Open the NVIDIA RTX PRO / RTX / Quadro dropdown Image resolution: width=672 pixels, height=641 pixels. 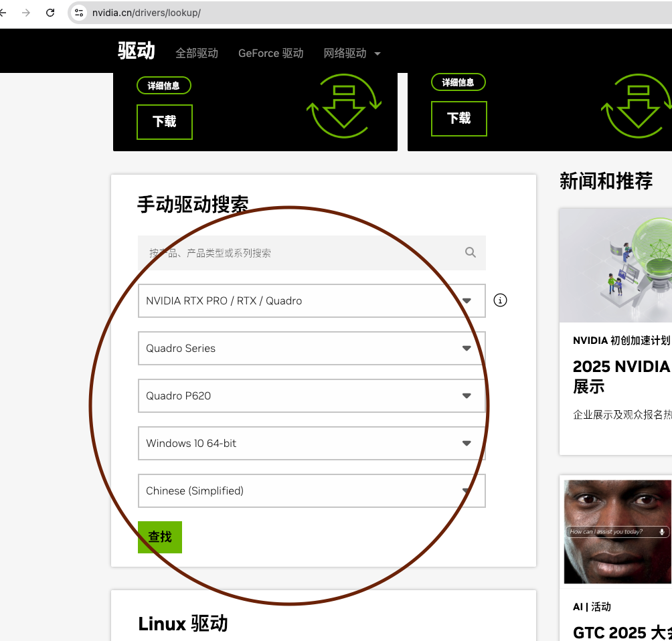point(312,301)
